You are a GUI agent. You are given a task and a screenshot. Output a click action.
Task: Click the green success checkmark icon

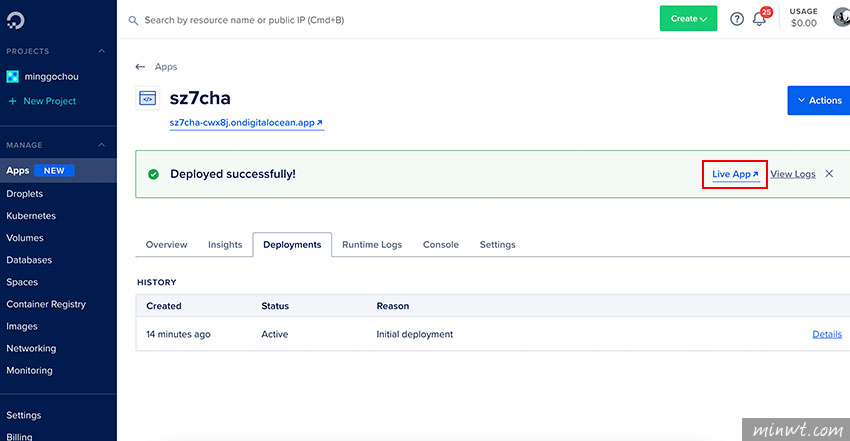pyautogui.click(x=153, y=174)
